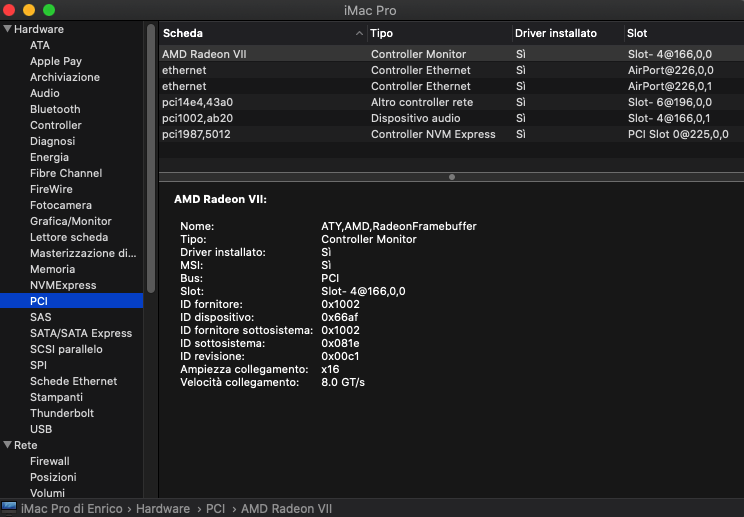Click the PCI Slot 0@225,0,0 cell
The width and height of the screenshot is (744, 517).
tap(678, 134)
